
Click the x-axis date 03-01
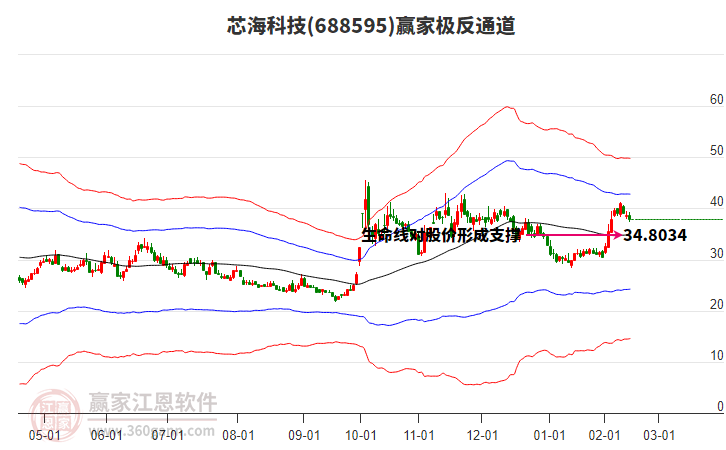(659, 435)
